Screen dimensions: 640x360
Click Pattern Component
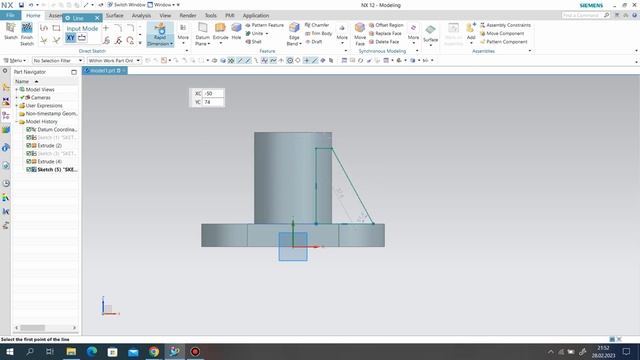[504, 42]
